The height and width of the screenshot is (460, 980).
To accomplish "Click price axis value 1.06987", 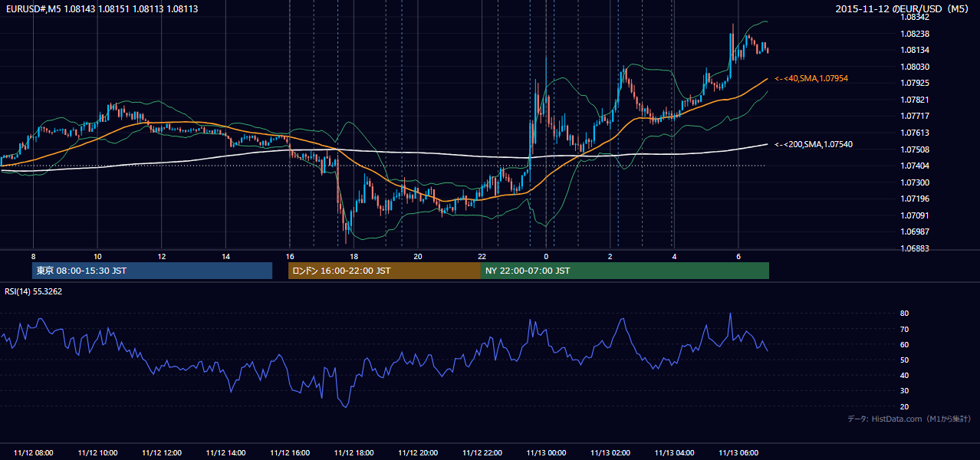I will pos(916,232).
